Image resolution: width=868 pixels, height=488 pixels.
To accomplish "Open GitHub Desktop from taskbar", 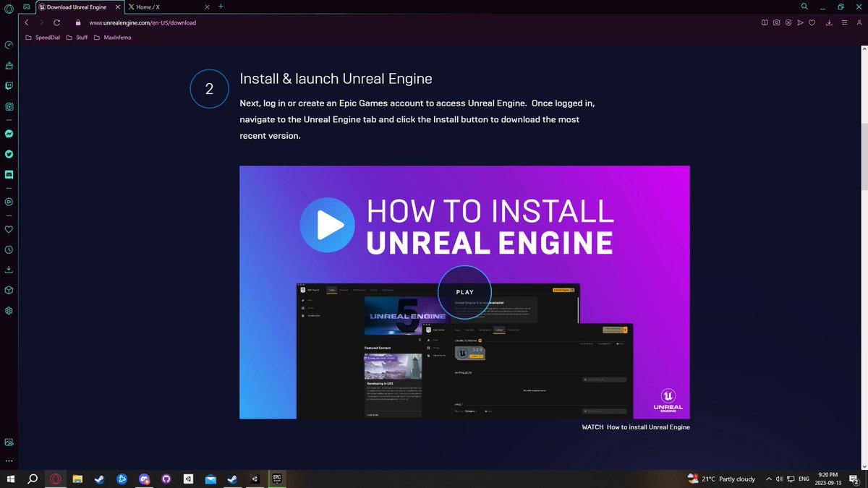I will 166,479.
